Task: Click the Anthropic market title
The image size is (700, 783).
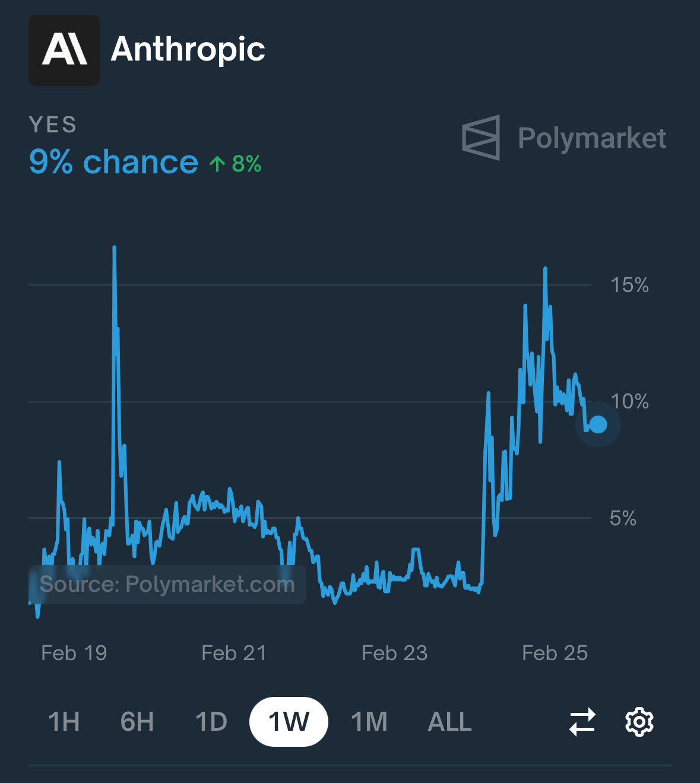Action: tap(188, 49)
